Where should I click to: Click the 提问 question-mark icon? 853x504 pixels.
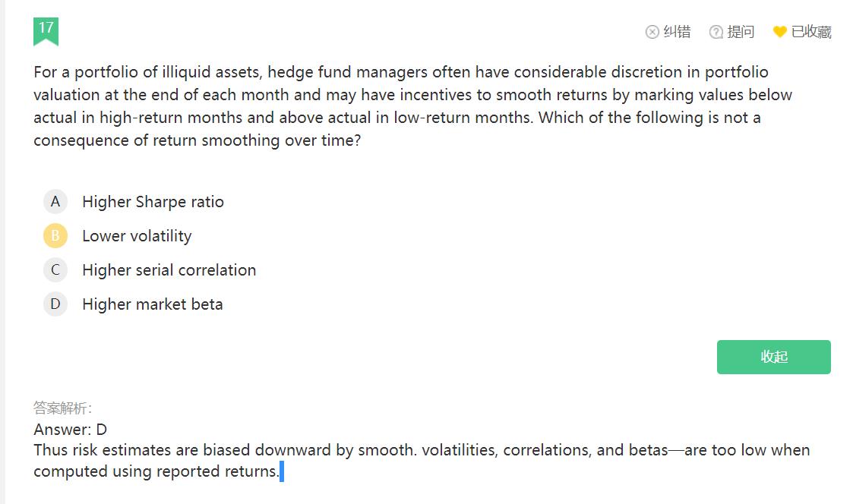pyautogui.click(x=716, y=32)
